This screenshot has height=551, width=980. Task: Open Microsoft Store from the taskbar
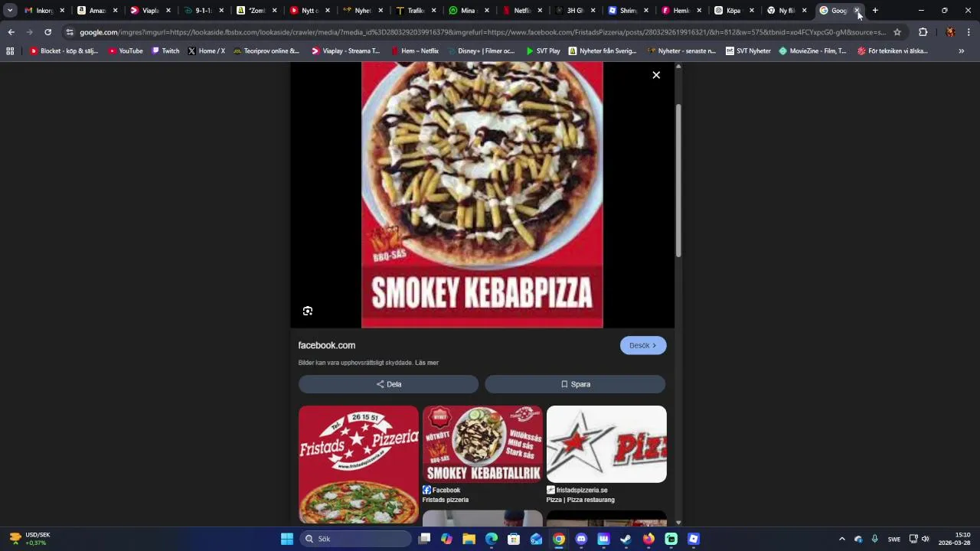pos(514,539)
